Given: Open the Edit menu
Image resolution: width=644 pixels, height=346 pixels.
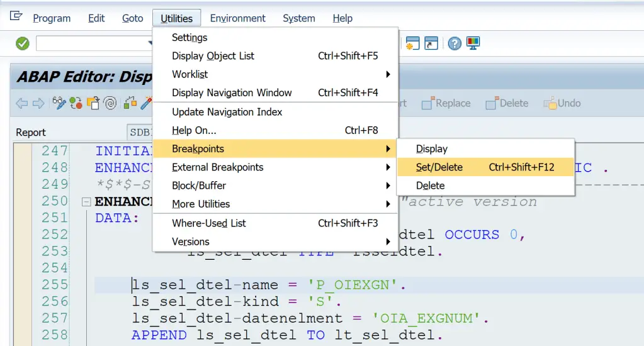Looking at the screenshot, I should 96,18.
